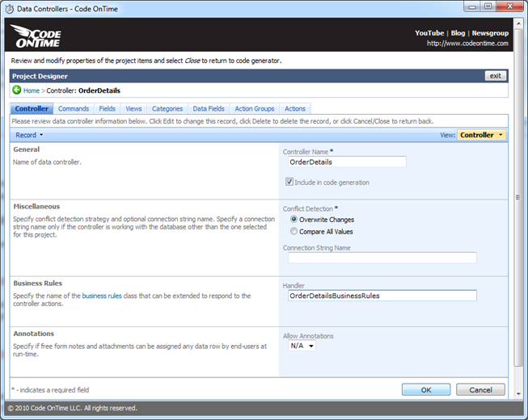This screenshot has width=528, height=420.
Task: Open the YouTube link
Action: click(x=429, y=33)
